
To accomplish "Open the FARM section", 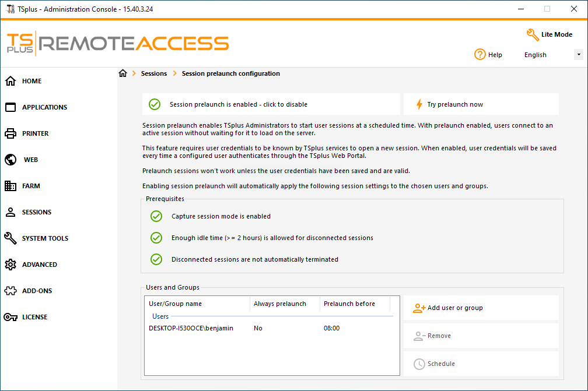I will [x=29, y=186].
